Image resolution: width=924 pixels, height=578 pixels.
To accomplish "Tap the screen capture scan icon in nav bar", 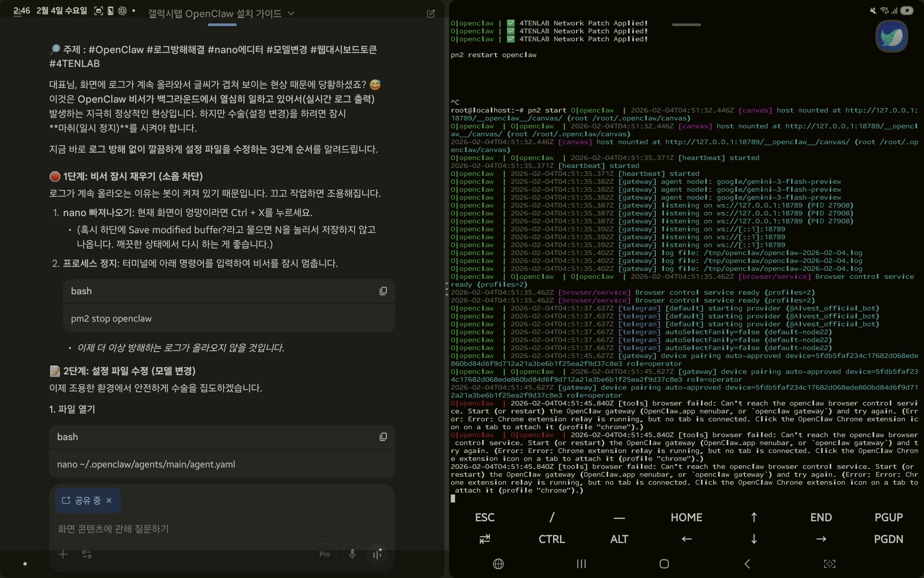I will point(830,564).
